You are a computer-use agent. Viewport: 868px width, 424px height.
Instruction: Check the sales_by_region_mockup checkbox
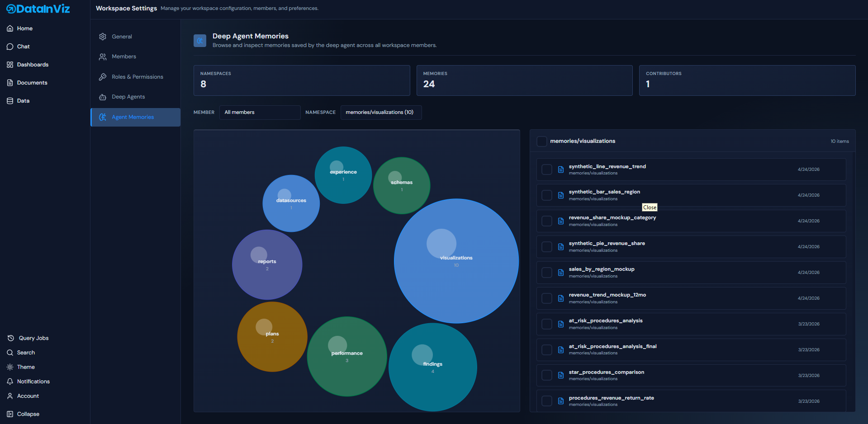547,273
